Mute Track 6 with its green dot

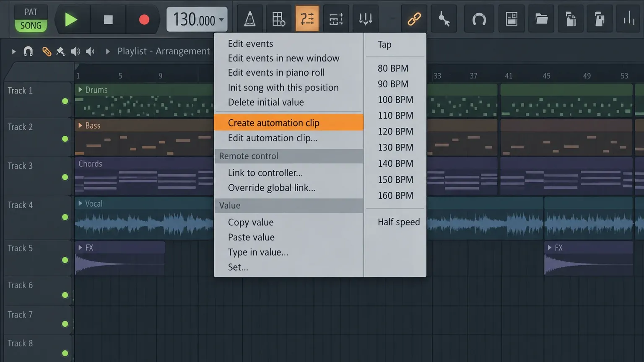pyautogui.click(x=65, y=295)
